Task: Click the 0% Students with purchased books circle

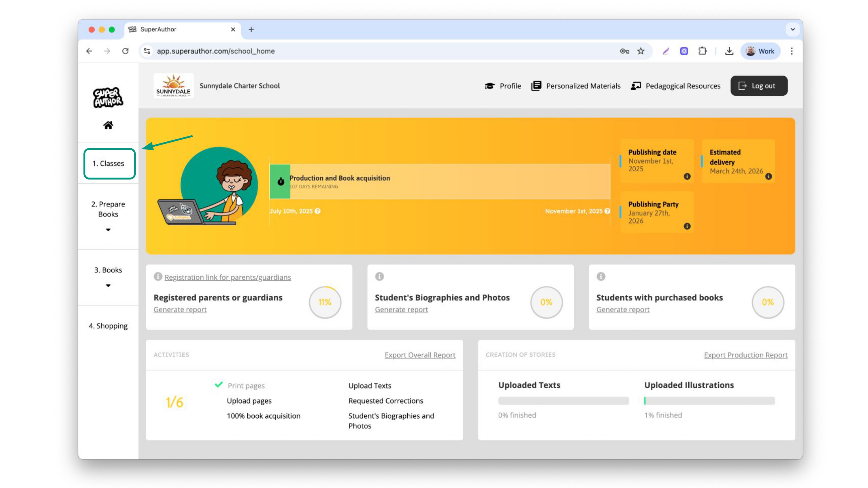Action: [768, 302]
